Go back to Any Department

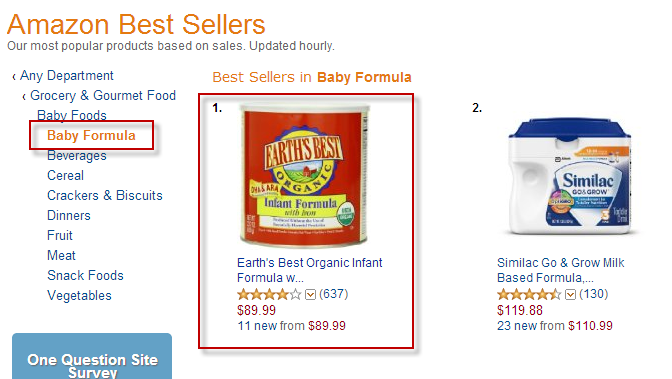tap(66, 76)
